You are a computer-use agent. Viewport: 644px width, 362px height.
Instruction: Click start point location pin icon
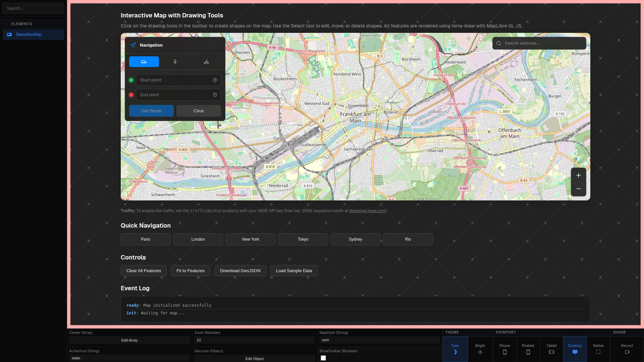(215, 80)
